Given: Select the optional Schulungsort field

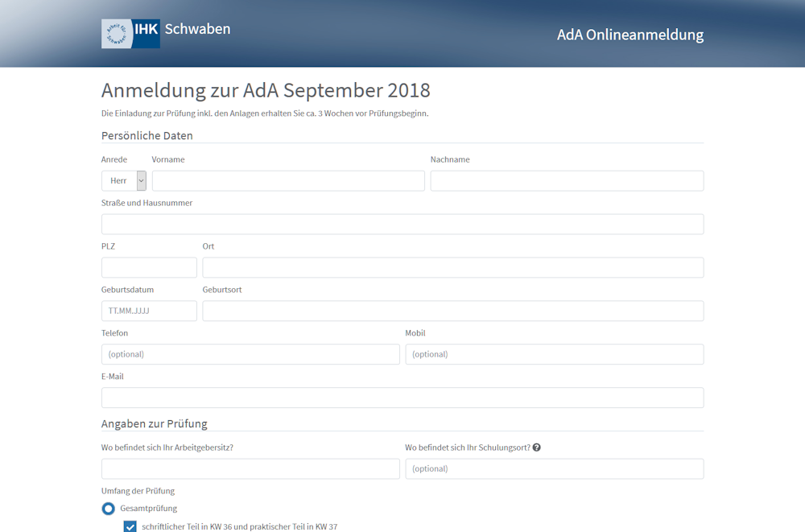Looking at the screenshot, I should [x=555, y=469].
